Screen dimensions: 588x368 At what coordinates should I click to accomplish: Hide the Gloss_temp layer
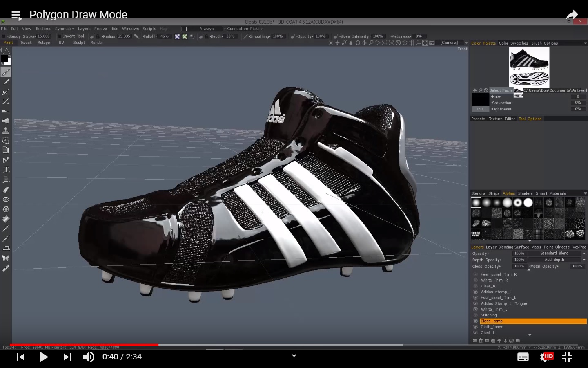(x=475, y=321)
